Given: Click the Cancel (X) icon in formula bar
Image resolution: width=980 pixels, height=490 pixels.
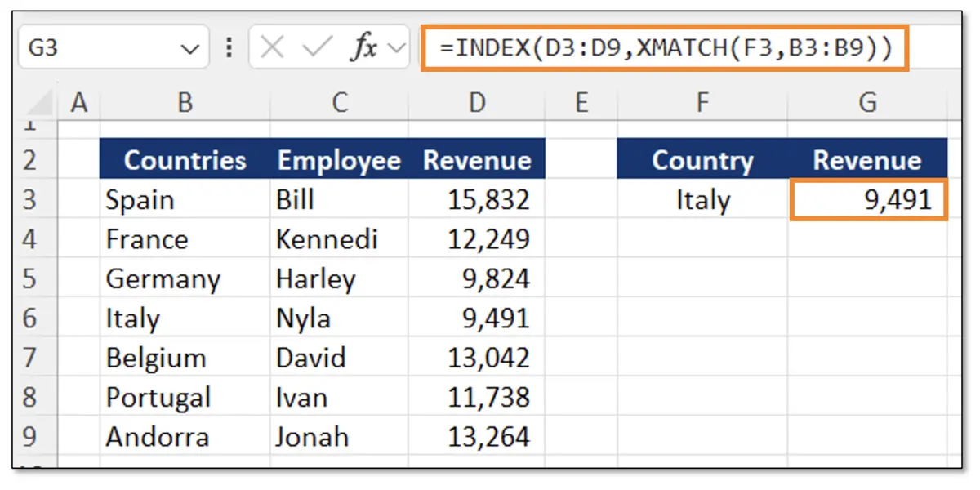Looking at the screenshot, I should click(272, 46).
